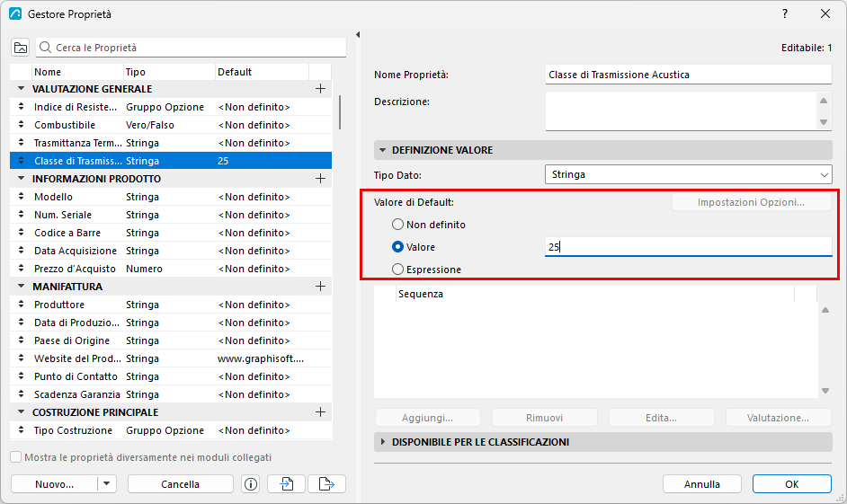847x504 pixels.
Task: Click reorder handle of Modello row
Action: (21, 197)
